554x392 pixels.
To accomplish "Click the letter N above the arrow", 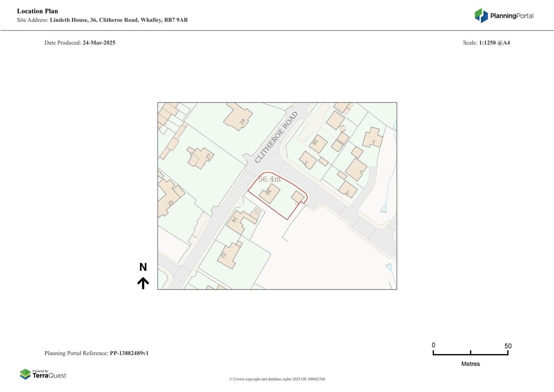I will 143,267.
